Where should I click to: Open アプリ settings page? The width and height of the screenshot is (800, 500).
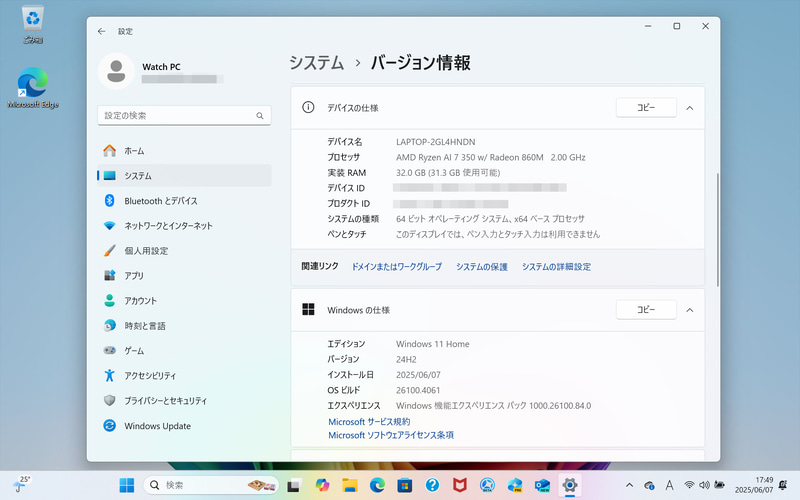pyautogui.click(x=184, y=276)
